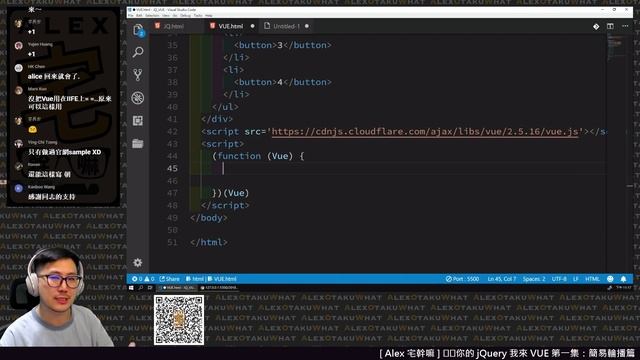
Task: Click the Share button in status bar
Action: point(169,279)
